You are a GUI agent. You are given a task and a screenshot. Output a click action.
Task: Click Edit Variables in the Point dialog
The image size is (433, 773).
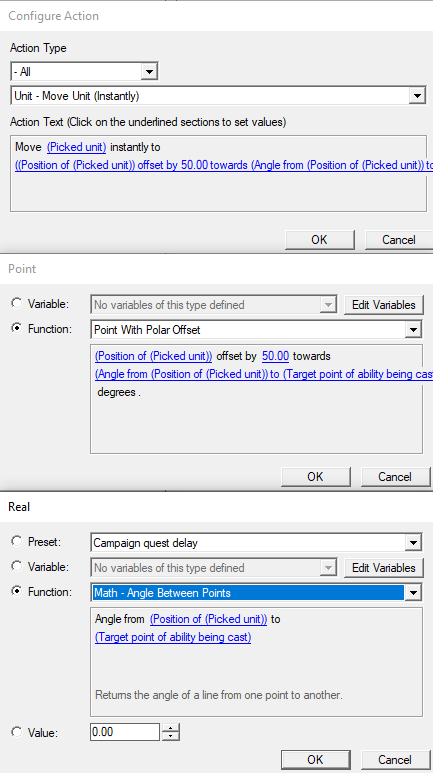tap(384, 305)
